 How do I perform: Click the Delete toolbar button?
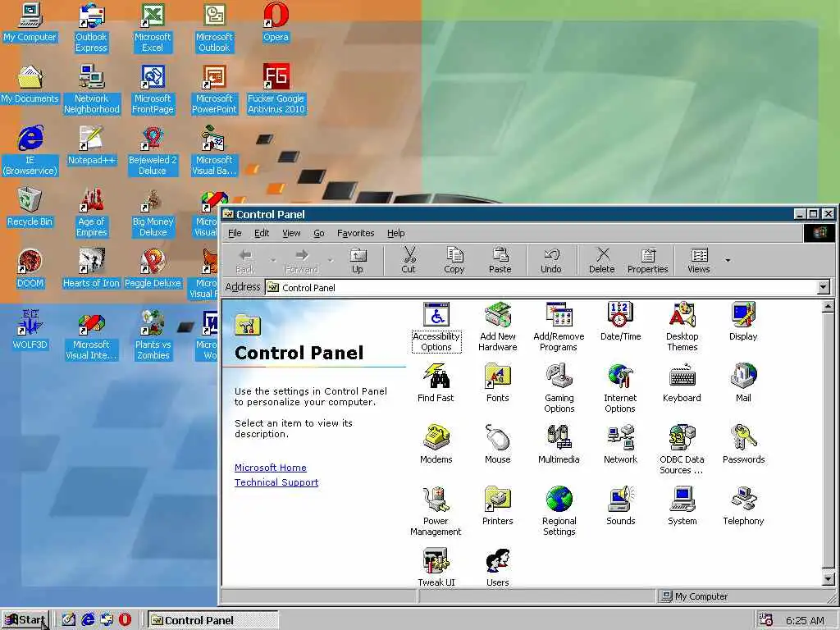pyautogui.click(x=601, y=260)
